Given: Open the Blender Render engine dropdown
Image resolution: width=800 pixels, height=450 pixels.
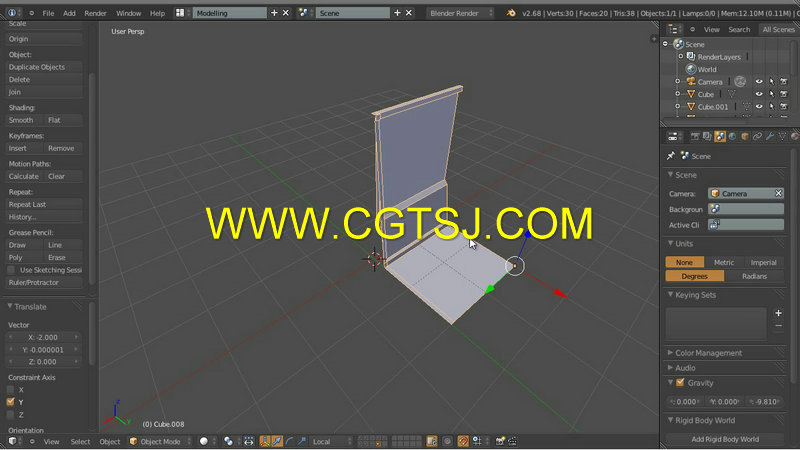Looking at the screenshot, I should tap(460, 13).
